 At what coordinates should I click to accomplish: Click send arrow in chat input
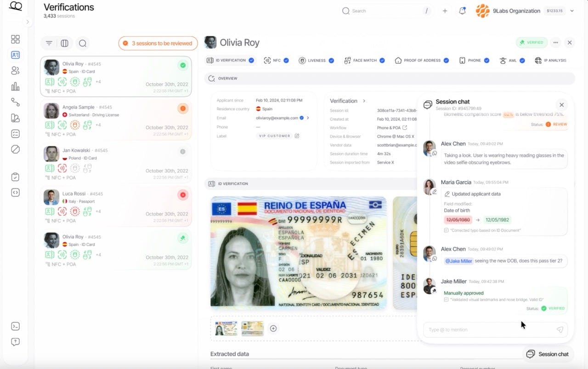click(x=560, y=329)
